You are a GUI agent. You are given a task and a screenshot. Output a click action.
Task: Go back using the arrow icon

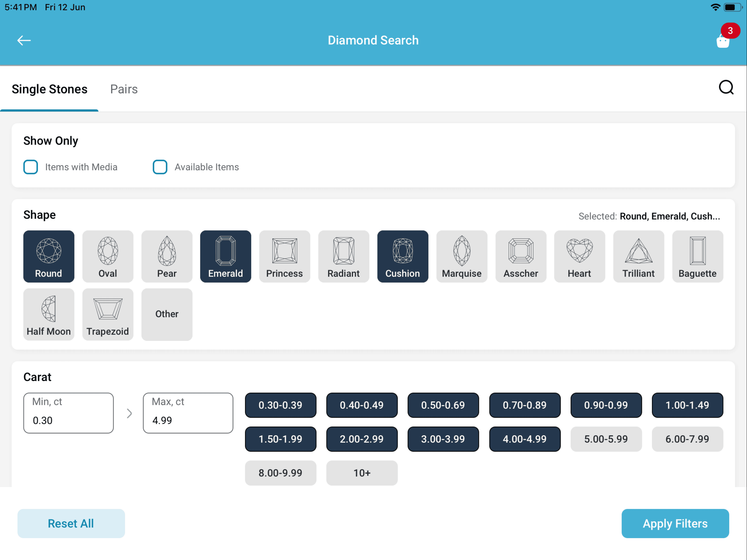point(24,40)
